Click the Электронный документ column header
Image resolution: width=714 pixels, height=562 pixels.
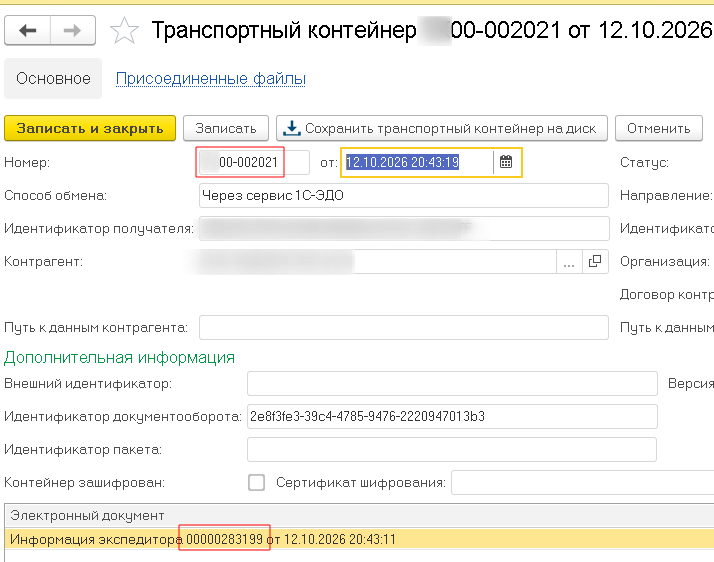[x=359, y=516]
